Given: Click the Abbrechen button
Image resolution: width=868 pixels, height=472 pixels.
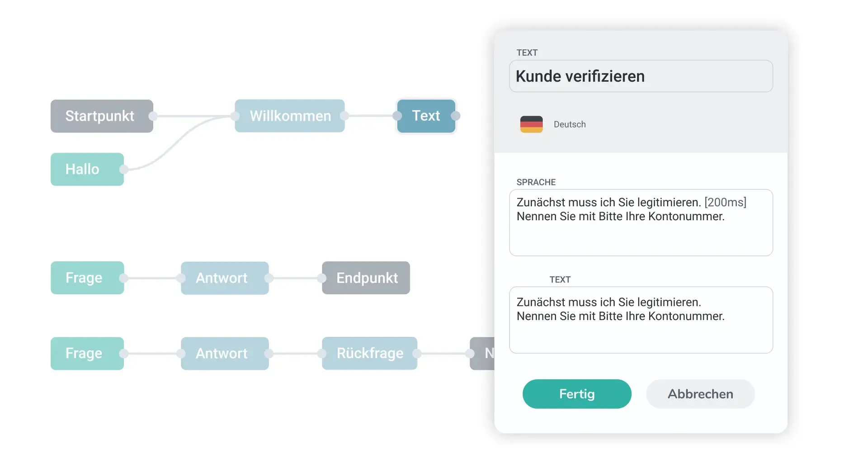Looking at the screenshot, I should [700, 394].
